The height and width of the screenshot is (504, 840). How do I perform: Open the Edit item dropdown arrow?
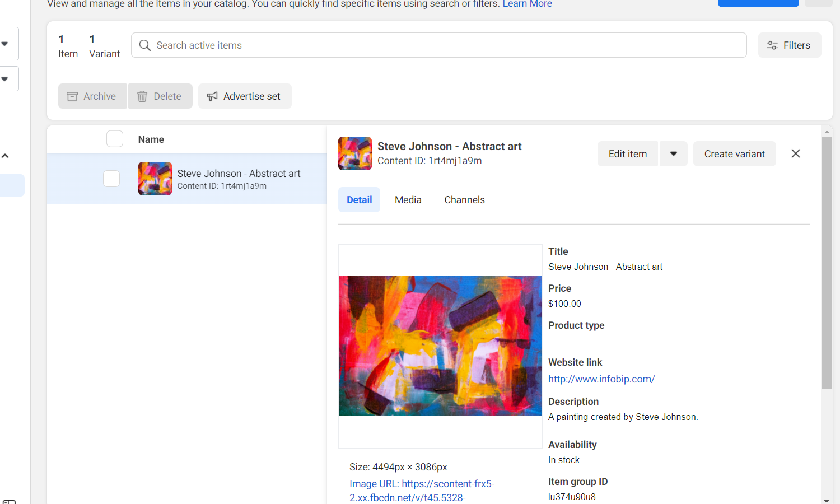[x=673, y=154]
